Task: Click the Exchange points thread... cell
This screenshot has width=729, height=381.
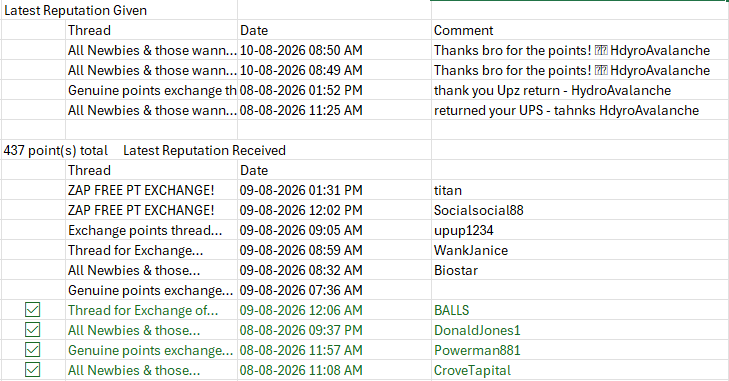Action: point(152,230)
